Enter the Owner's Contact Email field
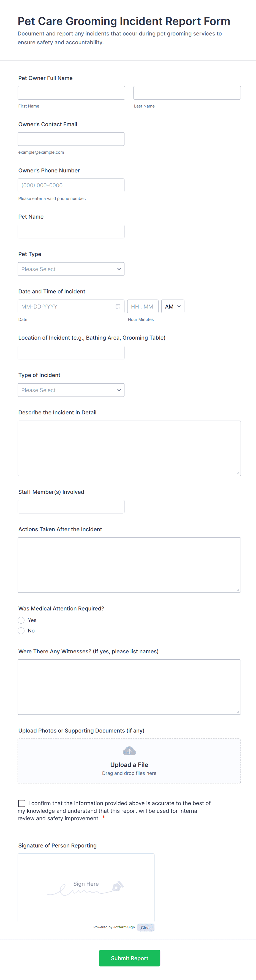Viewport: 256px width, 980px height. point(71,139)
